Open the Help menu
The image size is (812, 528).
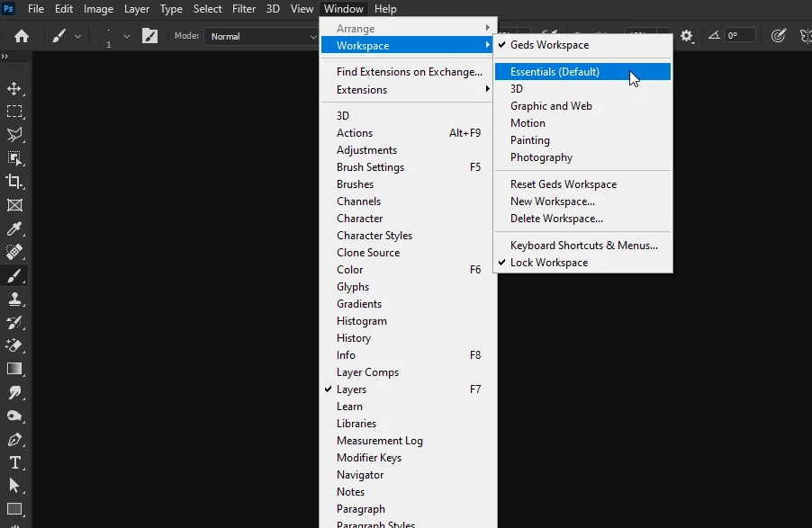tap(385, 9)
